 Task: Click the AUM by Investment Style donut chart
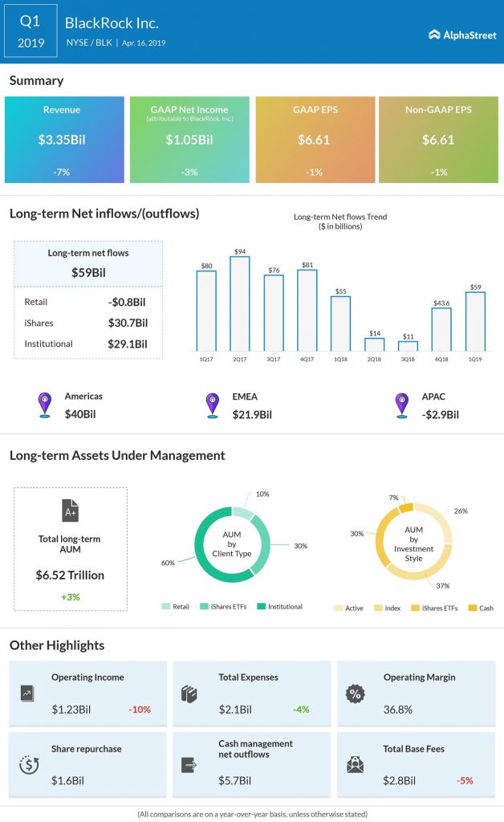tap(414, 542)
